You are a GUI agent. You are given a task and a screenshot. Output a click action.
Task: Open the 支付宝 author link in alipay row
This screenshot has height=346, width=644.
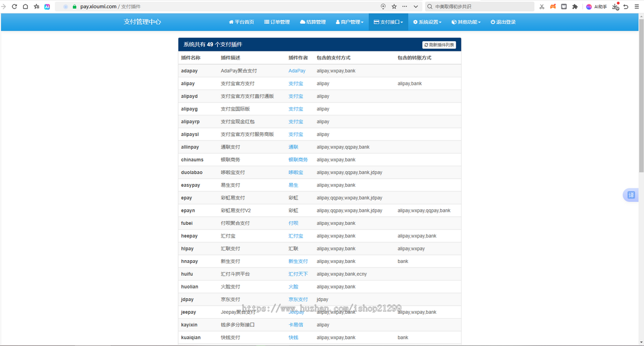coord(296,84)
